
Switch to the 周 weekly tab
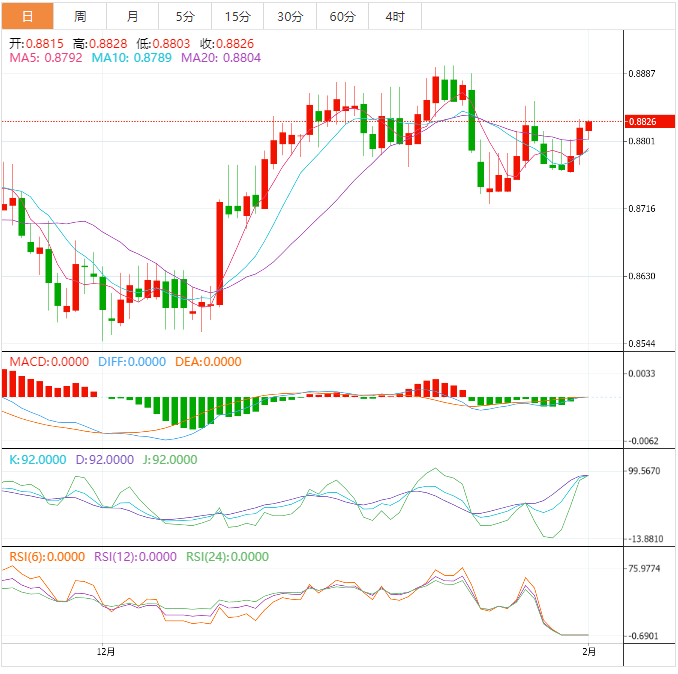point(80,16)
